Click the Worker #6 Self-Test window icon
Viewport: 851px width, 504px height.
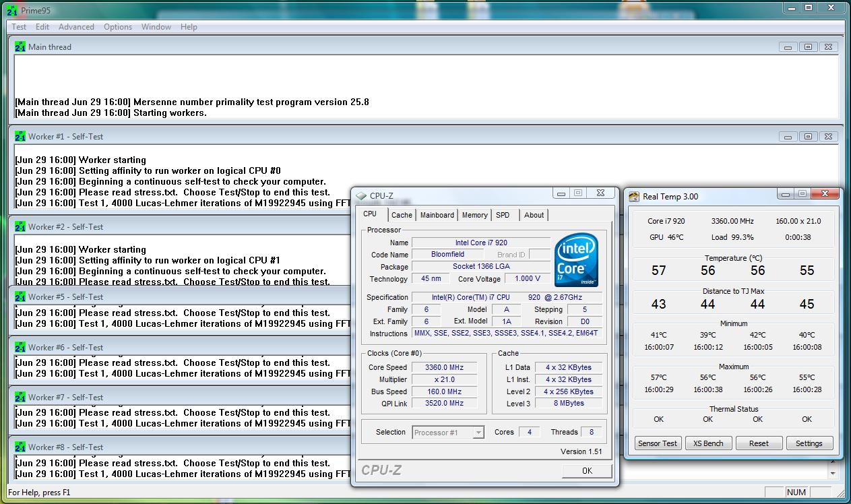coord(20,347)
